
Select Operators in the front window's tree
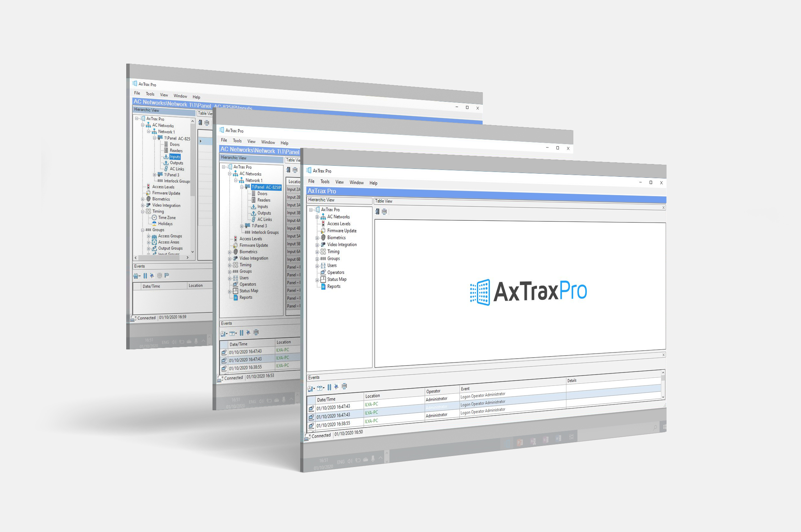pyautogui.click(x=336, y=272)
